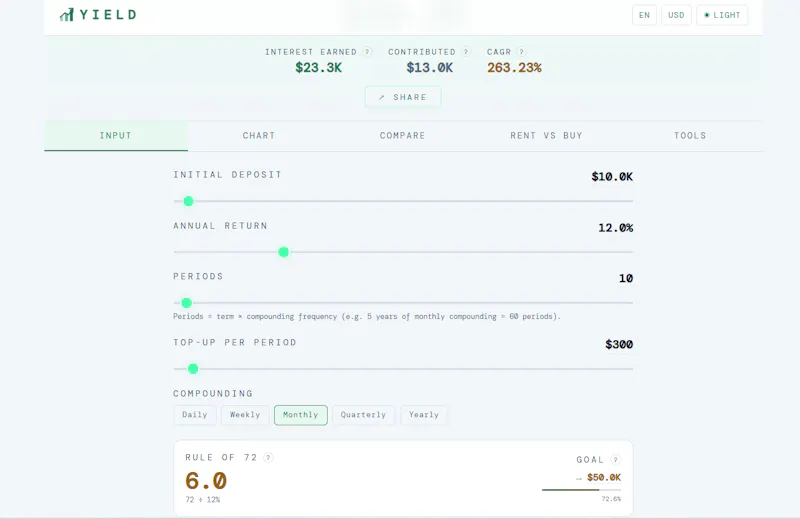Open the Rule of 72 help icon
The width and height of the screenshot is (800, 519).
tap(268, 457)
